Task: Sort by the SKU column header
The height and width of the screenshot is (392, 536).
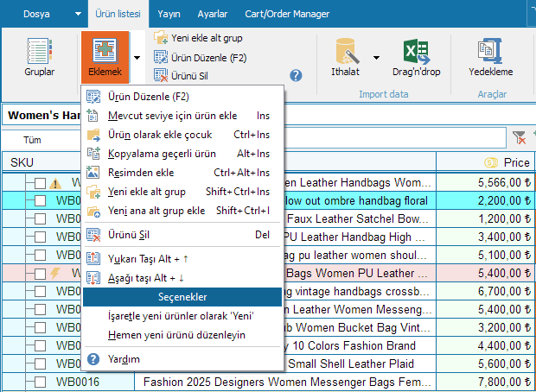Action: (41, 162)
